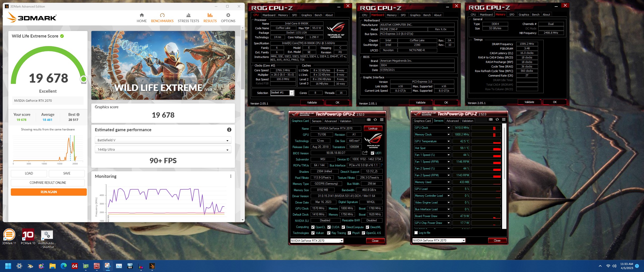Open volume control in system tray
Image resolution: width=644 pixels, height=272 pixels.
(x=614, y=266)
